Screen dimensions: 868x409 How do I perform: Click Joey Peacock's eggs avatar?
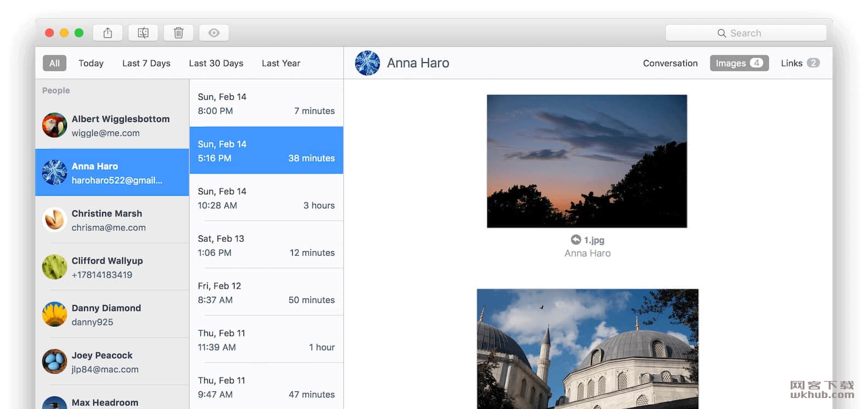point(54,362)
